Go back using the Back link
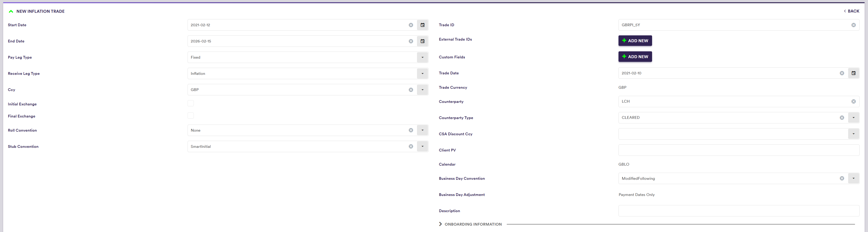Viewport: 868px width, 232px height. (x=852, y=11)
